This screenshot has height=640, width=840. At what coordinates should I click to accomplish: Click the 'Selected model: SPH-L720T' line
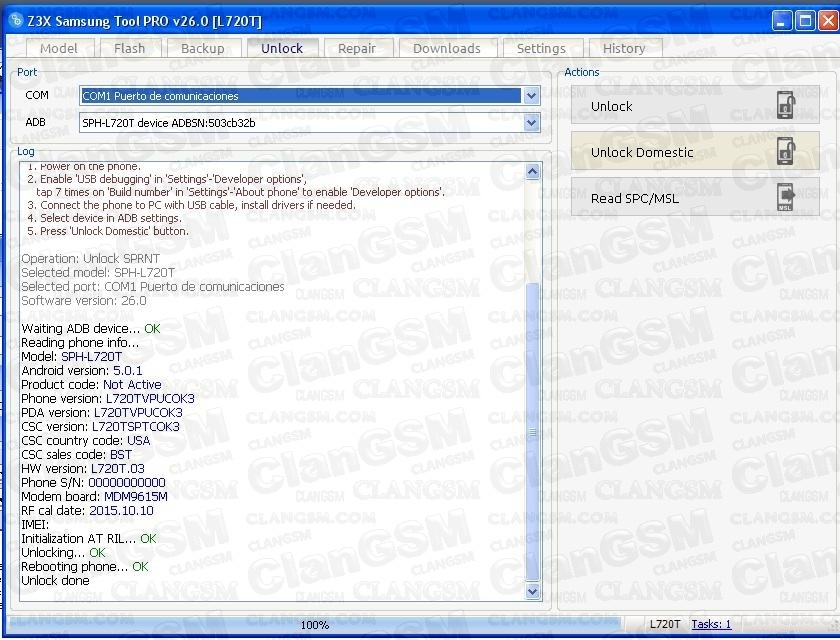point(98,273)
